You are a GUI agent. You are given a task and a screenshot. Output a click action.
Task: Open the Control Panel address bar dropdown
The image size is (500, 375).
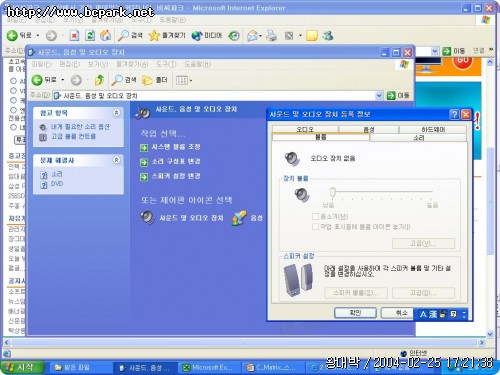pyautogui.click(x=379, y=96)
